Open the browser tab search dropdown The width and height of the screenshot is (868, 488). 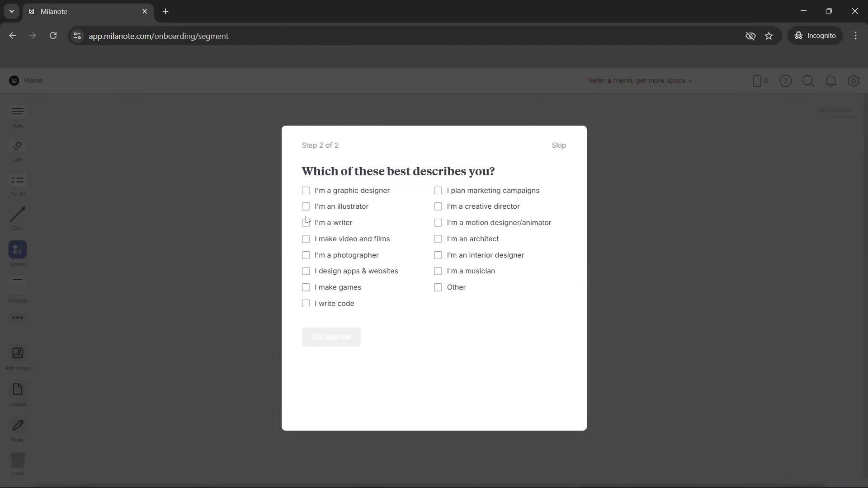(x=11, y=11)
